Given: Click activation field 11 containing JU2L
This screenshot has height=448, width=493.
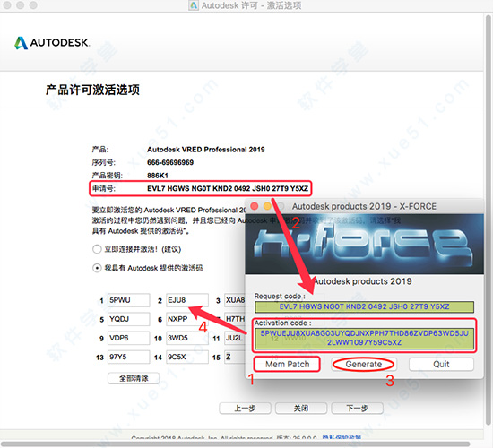Looking at the screenshot, I should pyautogui.click(x=235, y=338).
